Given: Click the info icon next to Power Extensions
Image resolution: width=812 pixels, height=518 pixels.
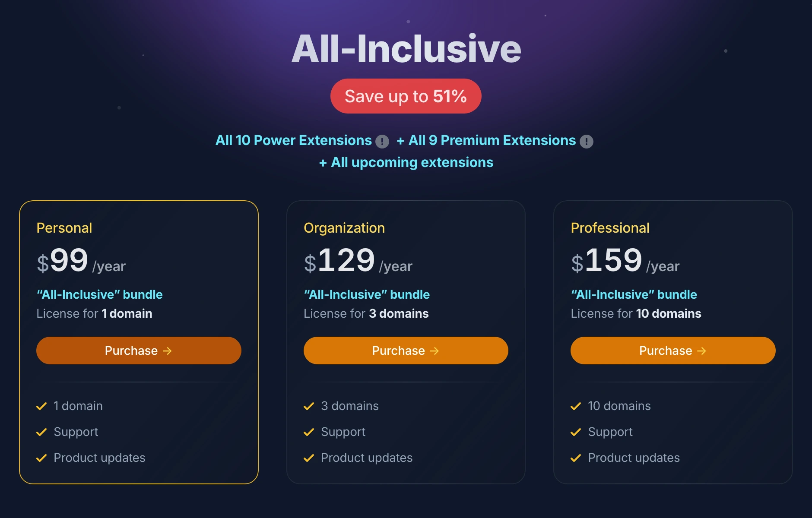Looking at the screenshot, I should coord(383,141).
